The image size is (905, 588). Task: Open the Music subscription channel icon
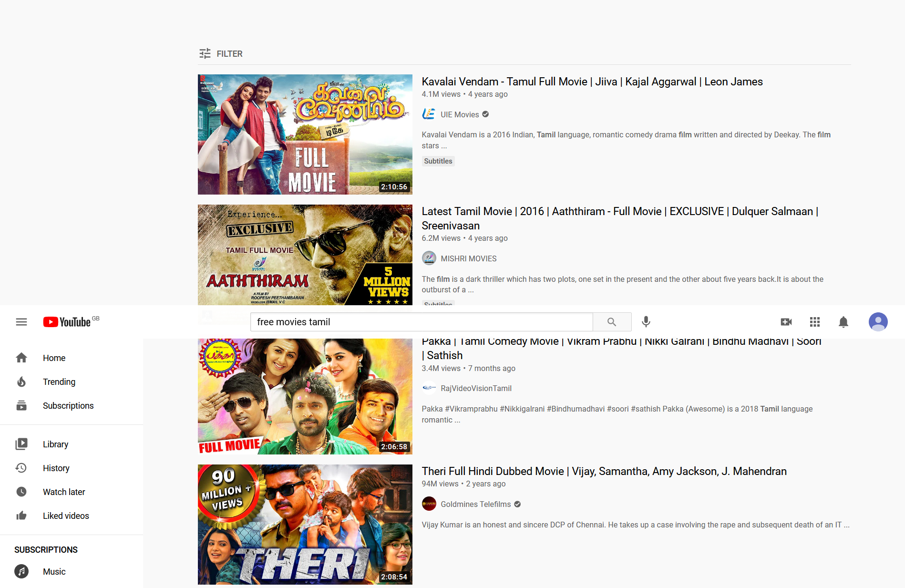pos(21,571)
